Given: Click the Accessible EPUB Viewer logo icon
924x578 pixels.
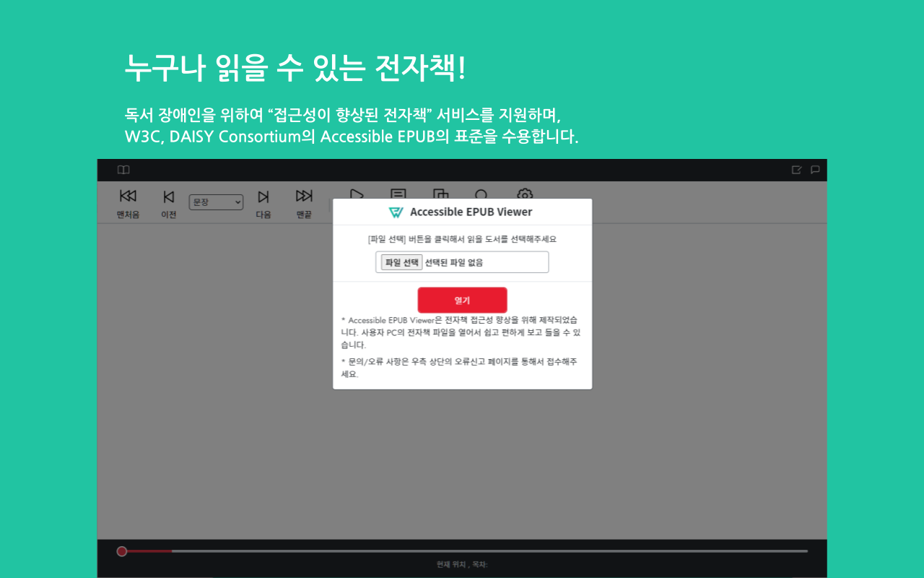Looking at the screenshot, I should click(x=397, y=212).
